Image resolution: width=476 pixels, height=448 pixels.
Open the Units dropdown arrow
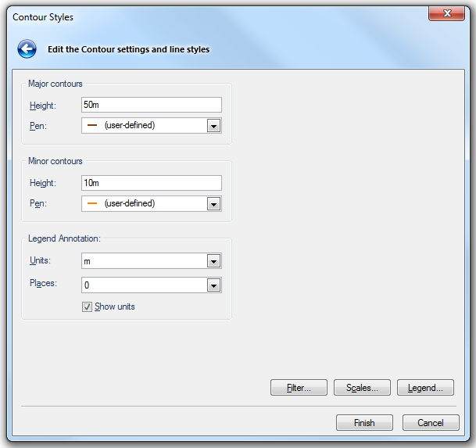pos(213,262)
